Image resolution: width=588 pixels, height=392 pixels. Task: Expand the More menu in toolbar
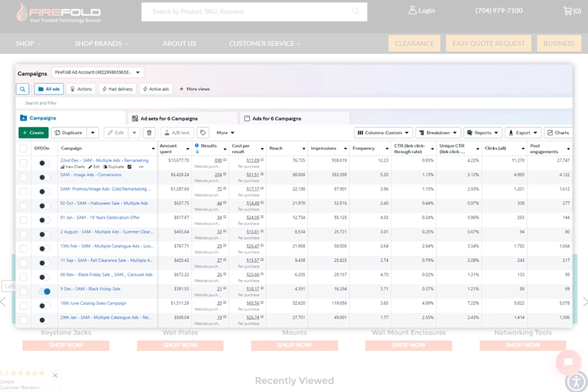225,133
